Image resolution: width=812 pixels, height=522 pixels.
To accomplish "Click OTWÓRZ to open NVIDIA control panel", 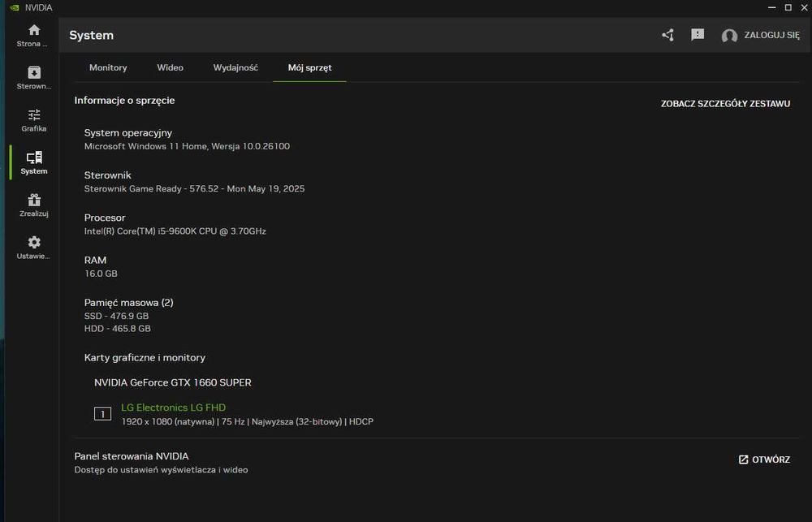I will [764, 459].
